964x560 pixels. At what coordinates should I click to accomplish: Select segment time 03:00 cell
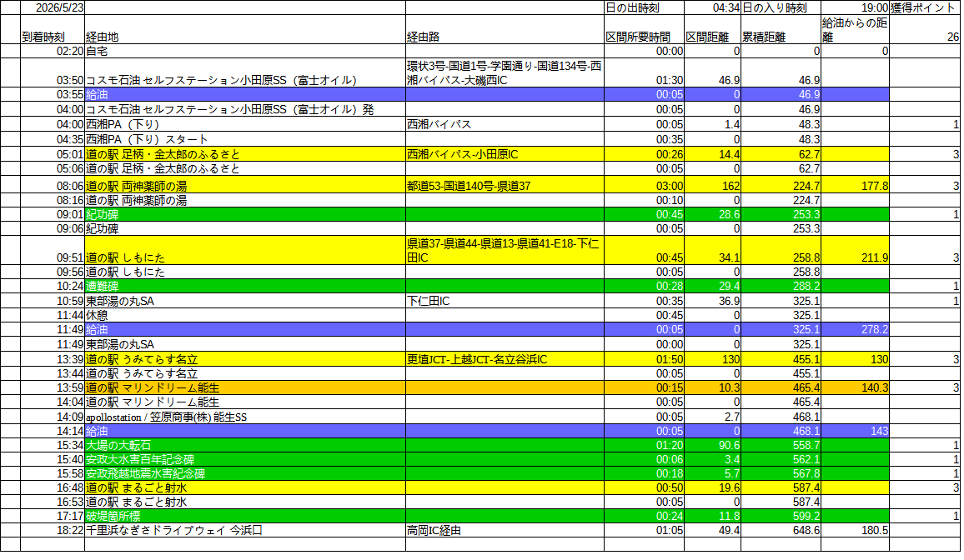[x=644, y=185]
